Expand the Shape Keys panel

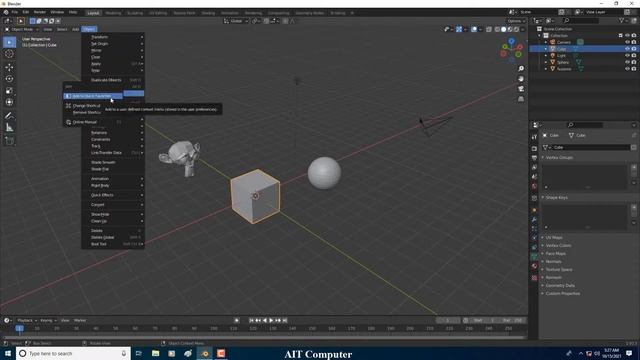[x=556, y=198]
